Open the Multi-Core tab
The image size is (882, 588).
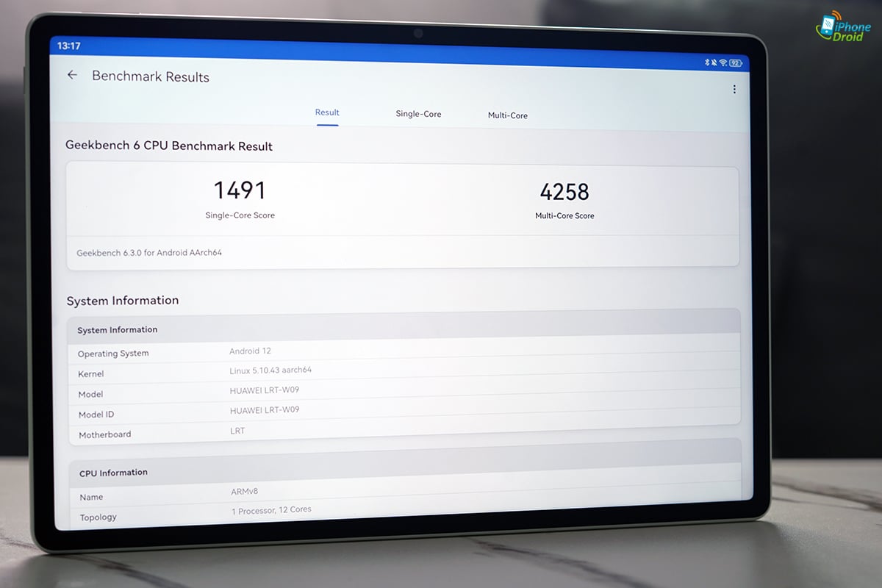[x=508, y=115]
